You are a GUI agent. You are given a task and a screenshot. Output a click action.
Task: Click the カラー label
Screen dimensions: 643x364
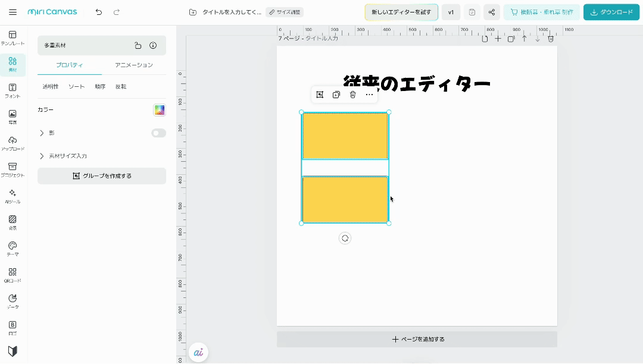click(45, 109)
